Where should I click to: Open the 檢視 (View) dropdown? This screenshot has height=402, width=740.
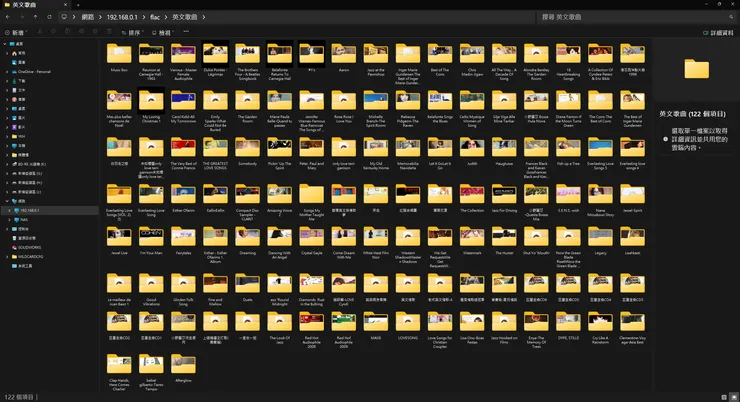163,33
